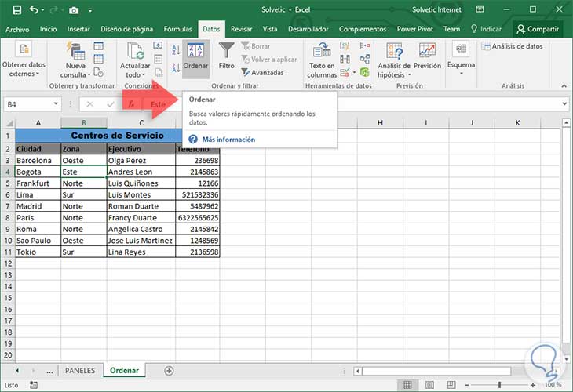Open the Avanzadas filter options
Image resolution: width=573 pixels, height=392 pixels.
click(262, 72)
